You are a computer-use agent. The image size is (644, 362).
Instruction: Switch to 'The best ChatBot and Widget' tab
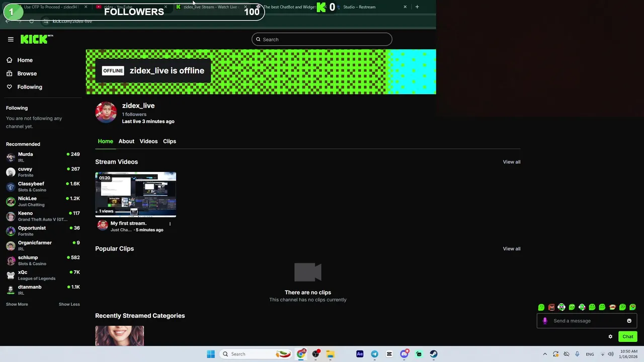tap(289, 7)
